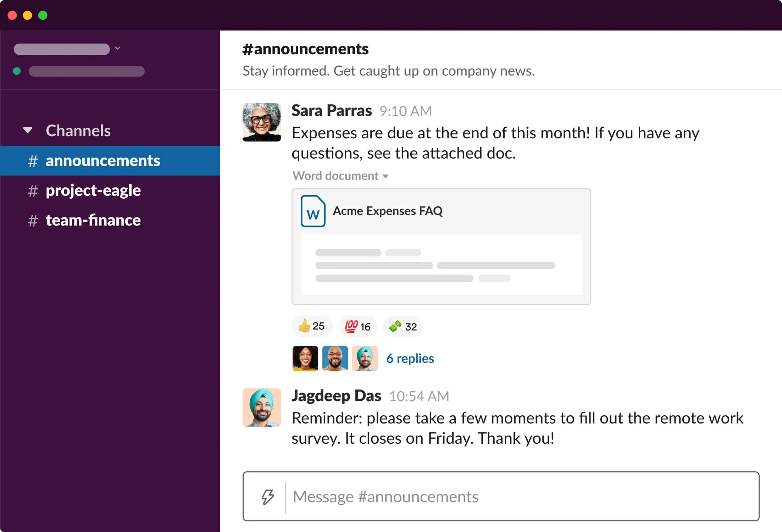Screen dimensions: 782x532
Task: Switch to the project-eagle channel
Action: point(93,190)
